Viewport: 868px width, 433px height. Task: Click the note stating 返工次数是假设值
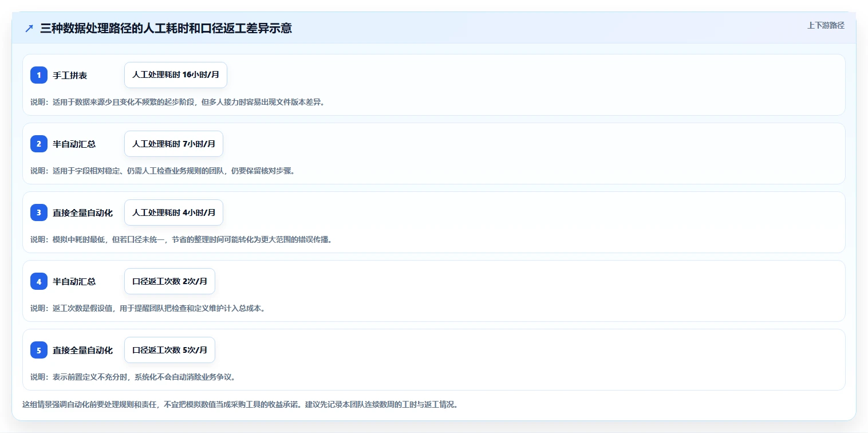[148, 308]
